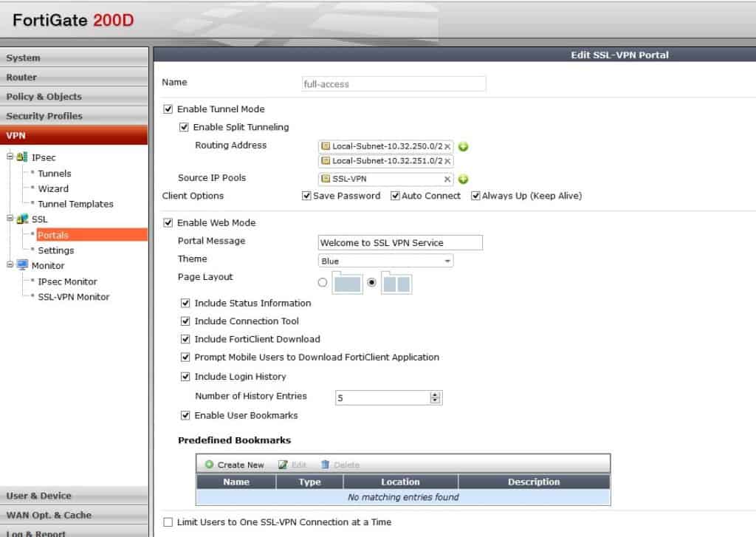Open SSL Settings tree item
This screenshot has height=537, width=756.
coord(56,250)
